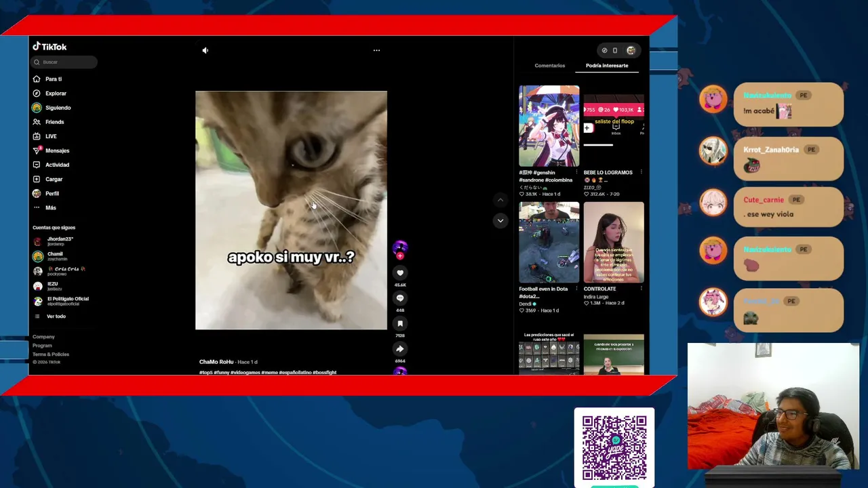Open the Actividad notifications
Image resolution: width=868 pixels, height=488 pixels.
[x=51, y=165]
